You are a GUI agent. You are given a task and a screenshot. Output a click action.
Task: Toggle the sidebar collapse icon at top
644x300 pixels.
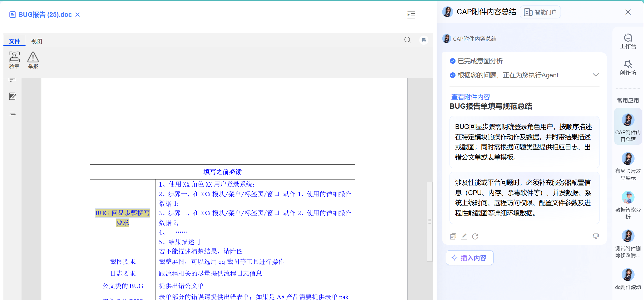click(x=411, y=14)
